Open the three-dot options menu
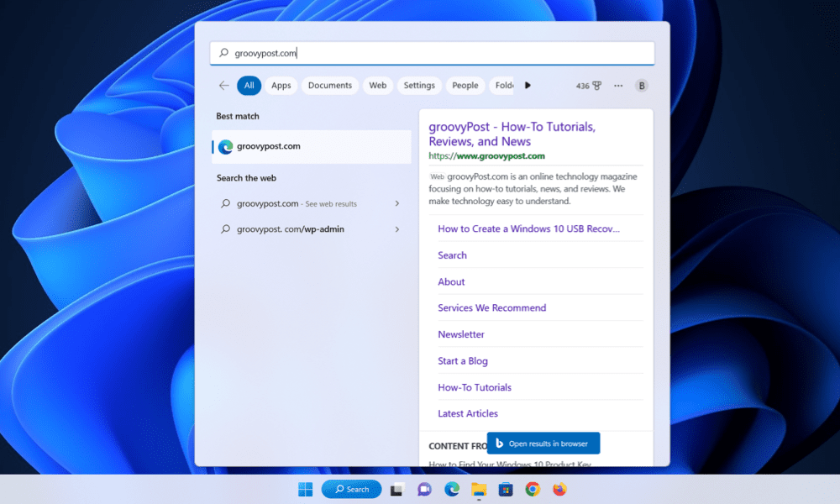 pyautogui.click(x=618, y=86)
